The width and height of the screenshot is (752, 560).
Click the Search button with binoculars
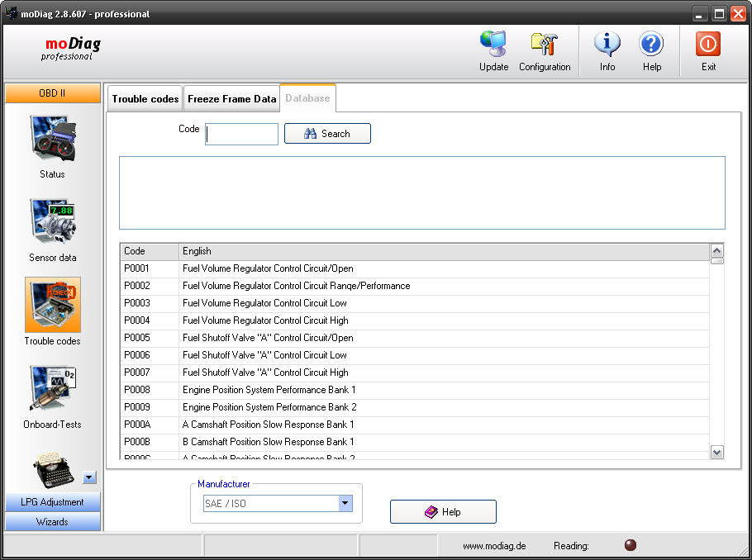[x=327, y=134]
